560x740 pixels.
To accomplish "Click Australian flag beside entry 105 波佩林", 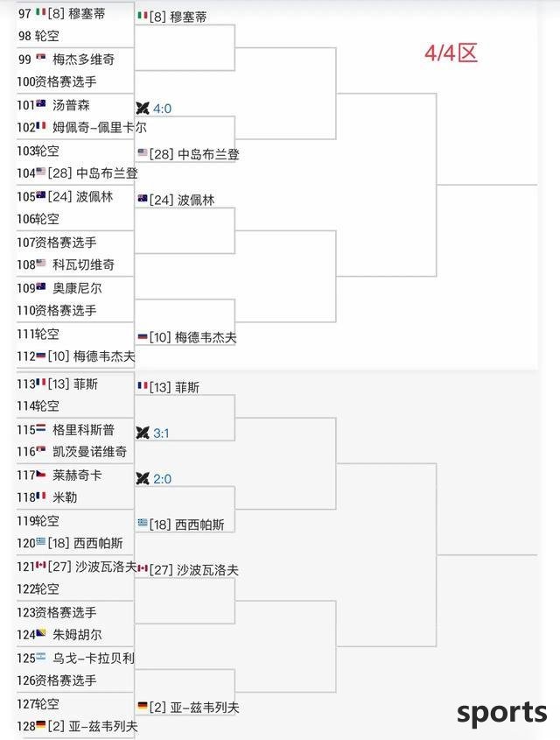I will point(40,194).
